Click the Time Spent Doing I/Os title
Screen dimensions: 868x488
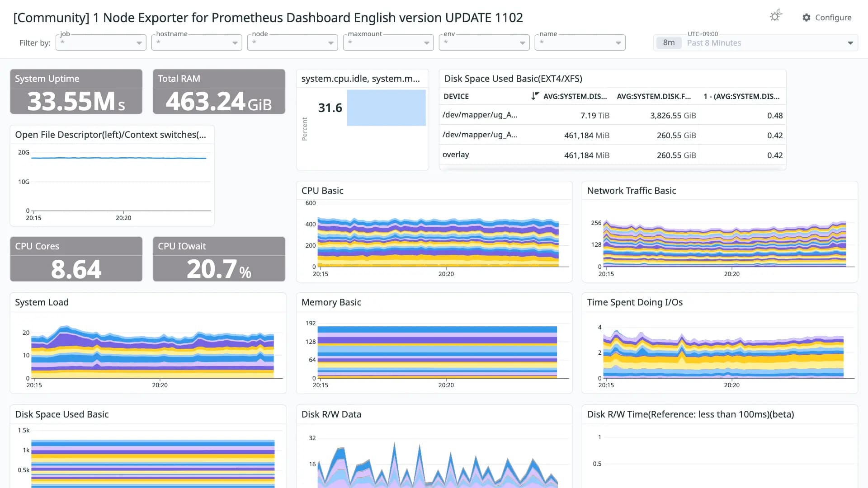pyautogui.click(x=635, y=302)
